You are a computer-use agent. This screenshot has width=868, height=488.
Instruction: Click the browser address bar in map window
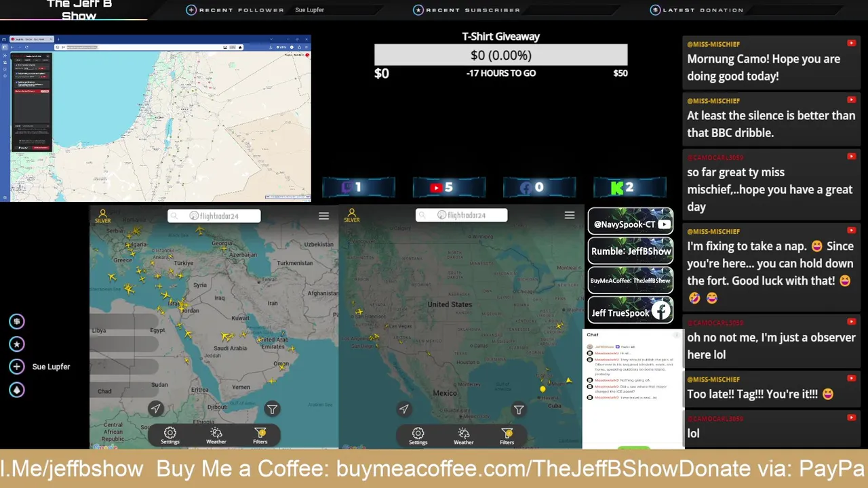pos(149,47)
